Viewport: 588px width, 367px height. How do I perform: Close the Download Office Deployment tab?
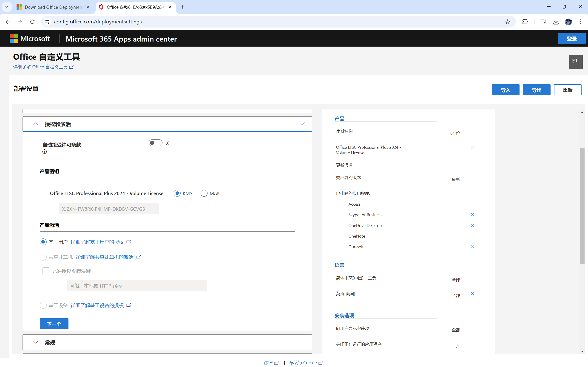pos(88,7)
